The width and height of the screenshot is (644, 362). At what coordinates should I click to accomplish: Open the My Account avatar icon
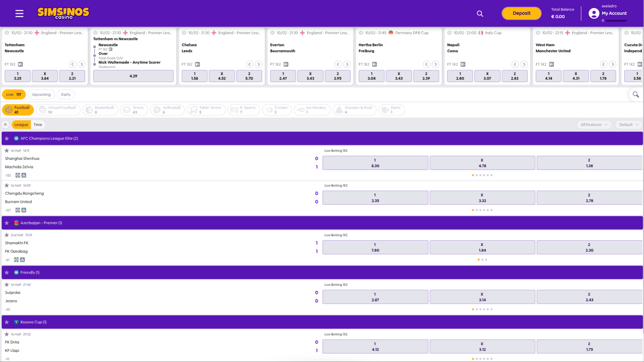pyautogui.click(x=594, y=13)
